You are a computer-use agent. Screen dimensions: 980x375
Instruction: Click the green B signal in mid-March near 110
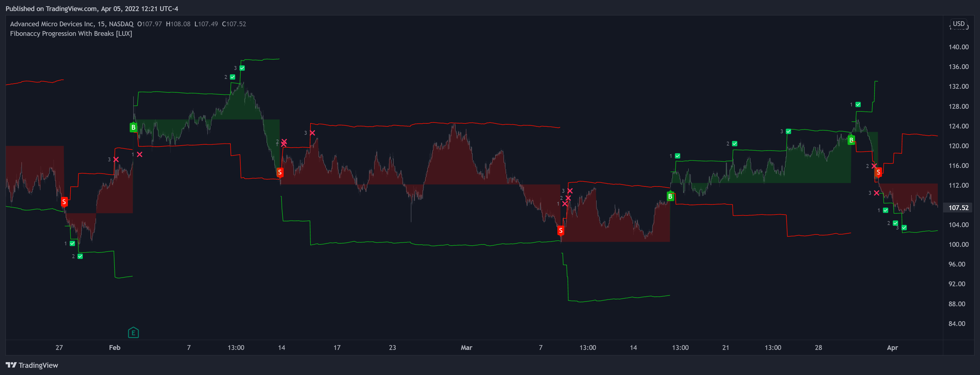tap(670, 197)
